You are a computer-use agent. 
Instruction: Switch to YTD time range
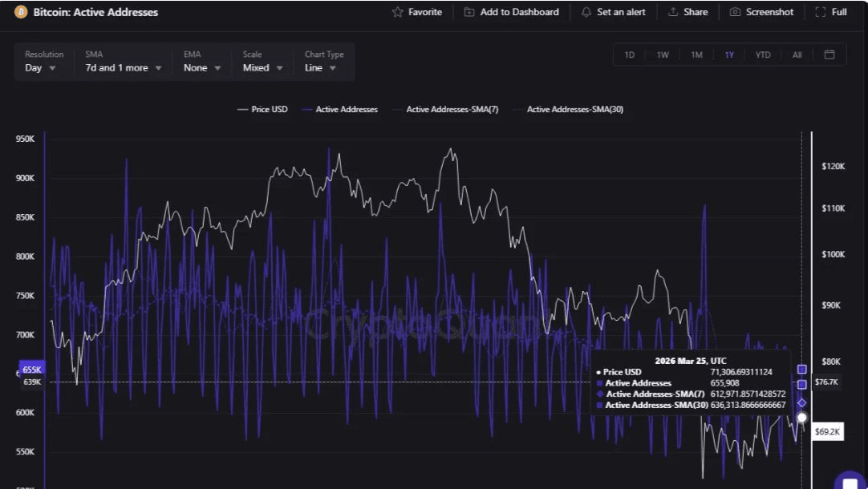762,55
